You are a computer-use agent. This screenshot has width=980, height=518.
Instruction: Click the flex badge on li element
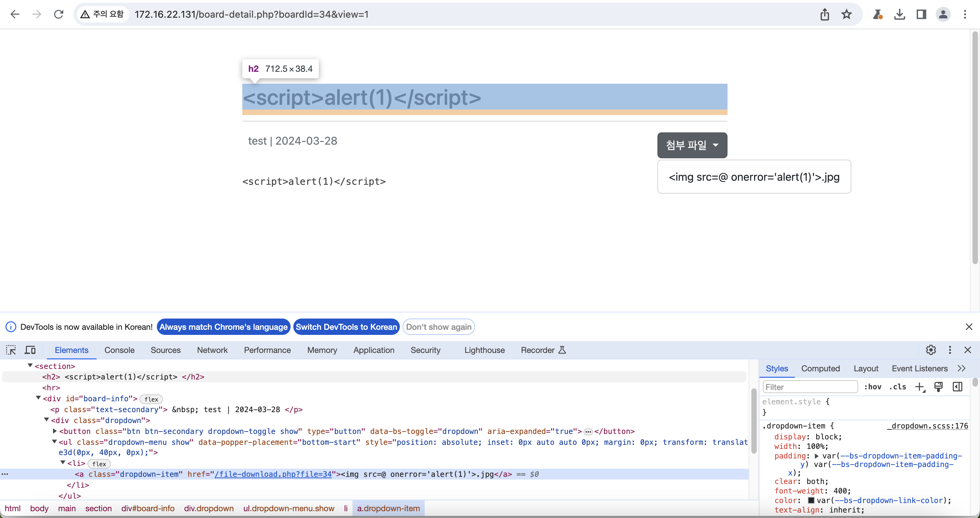99,464
